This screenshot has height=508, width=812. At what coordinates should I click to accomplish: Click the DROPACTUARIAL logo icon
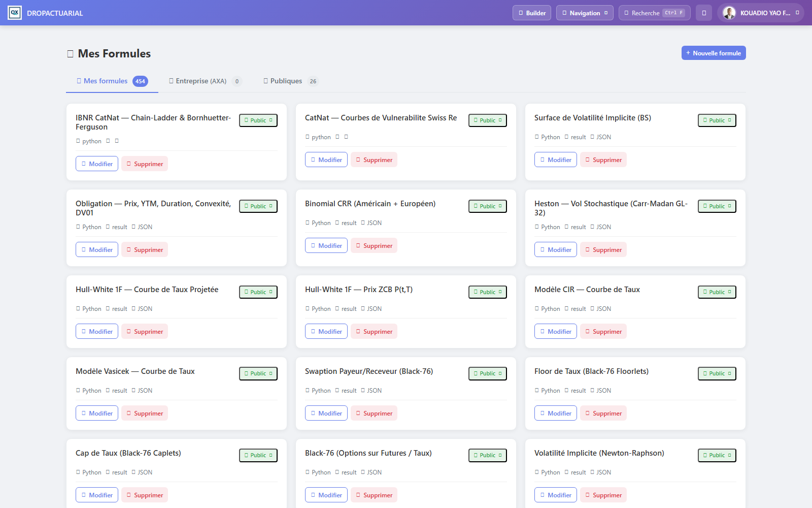(x=15, y=13)
